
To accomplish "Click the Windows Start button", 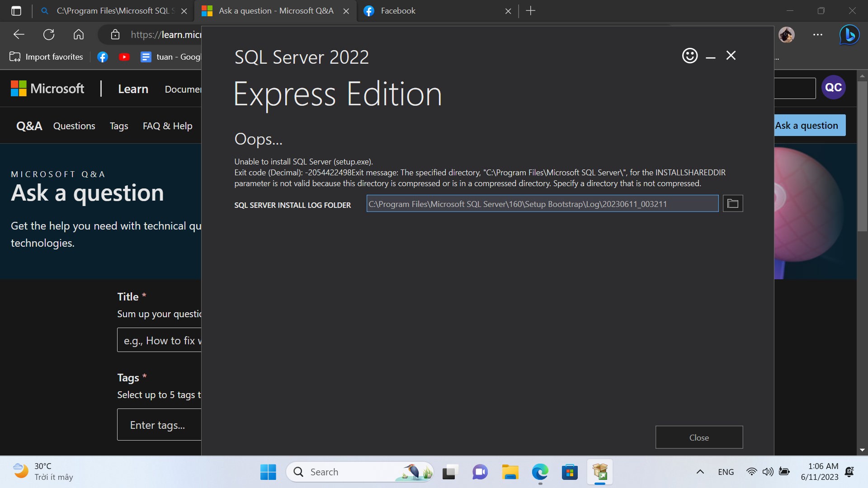I will click(x=268, y=471).
